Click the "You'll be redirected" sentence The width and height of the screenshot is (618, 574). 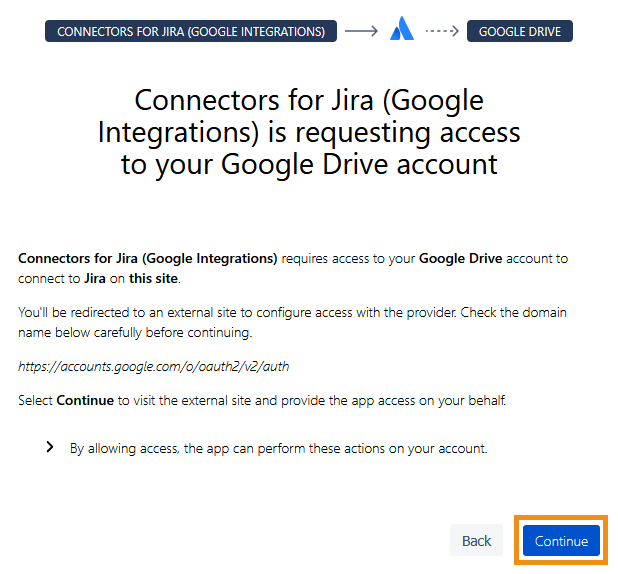[200, 313]
